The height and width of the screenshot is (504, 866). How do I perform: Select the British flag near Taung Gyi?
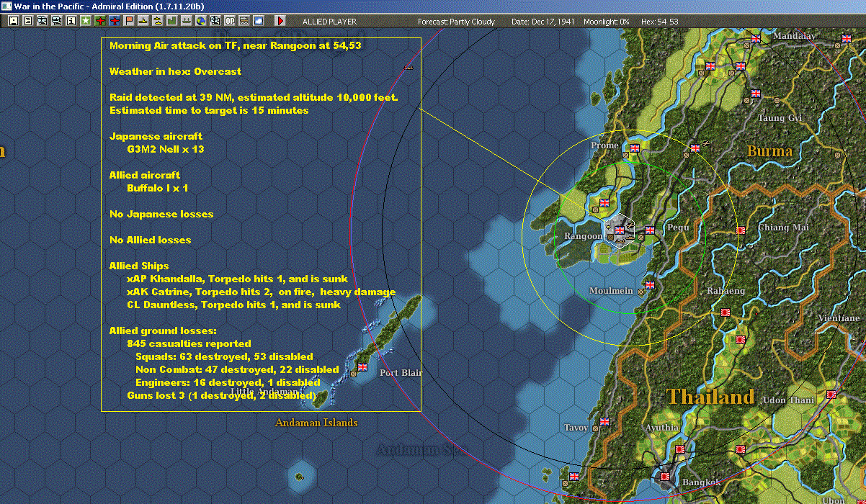(x=756, y=94)
